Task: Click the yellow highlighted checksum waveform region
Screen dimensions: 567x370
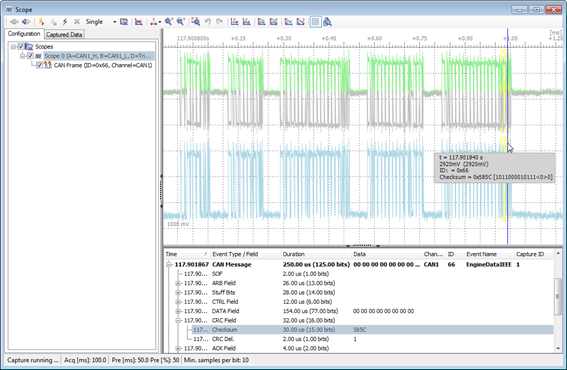Action: (503, 135)
